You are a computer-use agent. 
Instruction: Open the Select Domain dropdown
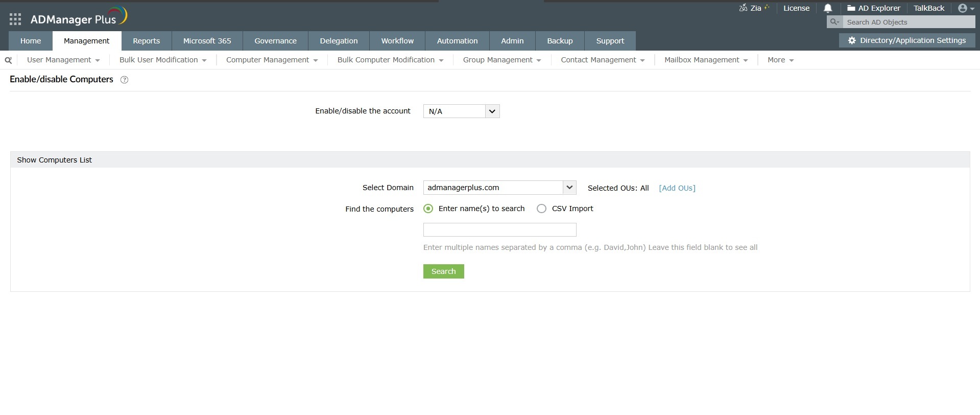point(499,188)
